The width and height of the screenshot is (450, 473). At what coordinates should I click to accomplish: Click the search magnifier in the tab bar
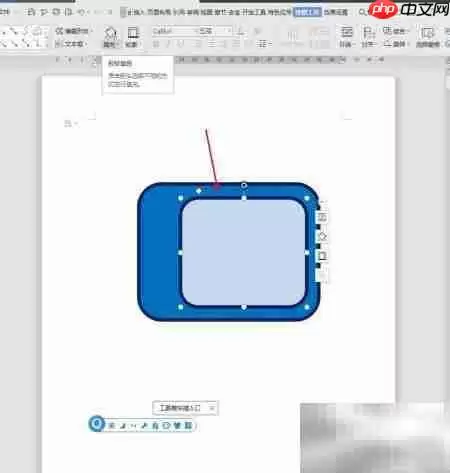[362, 12]
